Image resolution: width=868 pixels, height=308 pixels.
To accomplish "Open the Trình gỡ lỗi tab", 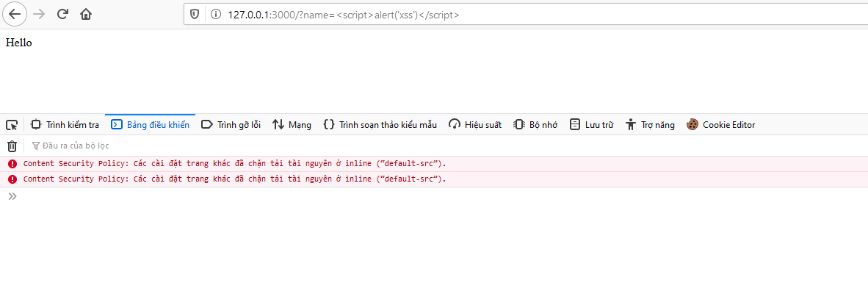I will click(231, 125).
